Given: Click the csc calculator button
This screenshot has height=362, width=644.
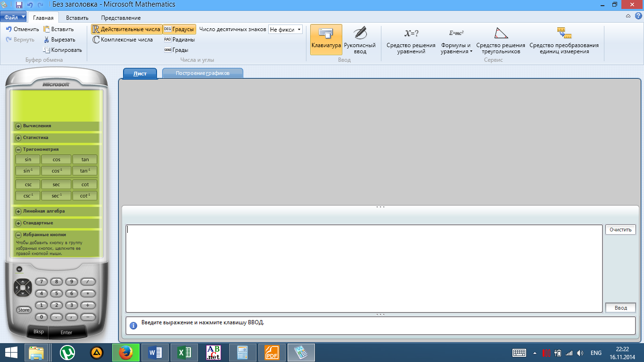Looking at the screenshot, I should 28,184.
